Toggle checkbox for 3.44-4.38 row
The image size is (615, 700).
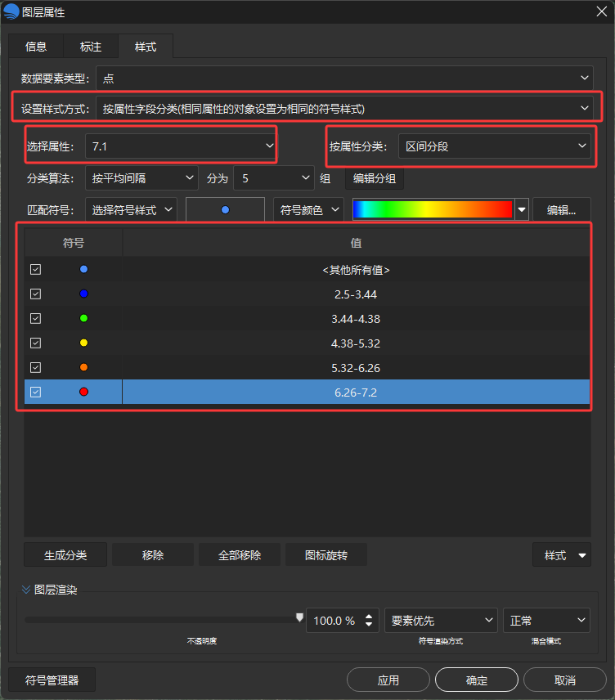pyautogui.click(x=36, y=319)
